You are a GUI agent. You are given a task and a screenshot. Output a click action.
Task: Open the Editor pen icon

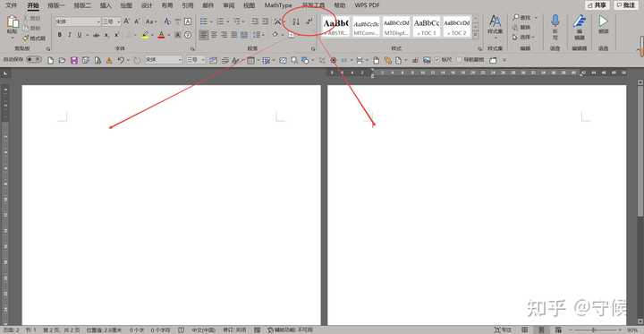580,21
